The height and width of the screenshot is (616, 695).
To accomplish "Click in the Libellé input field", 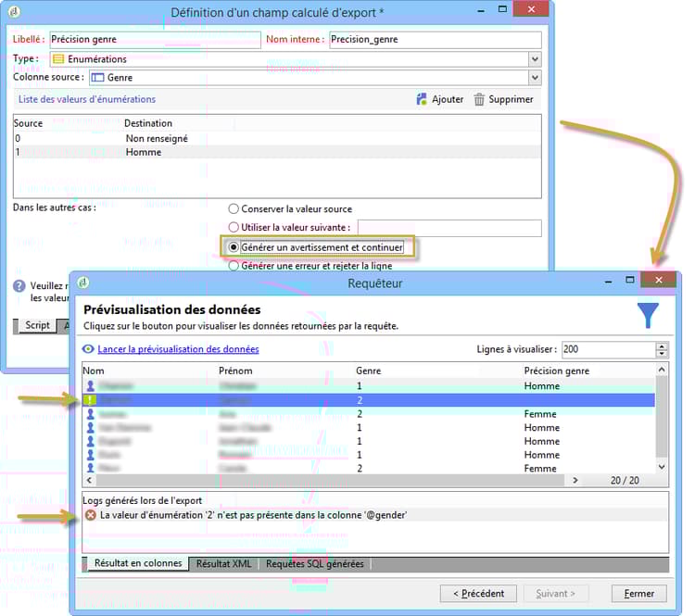I will 155,40.
